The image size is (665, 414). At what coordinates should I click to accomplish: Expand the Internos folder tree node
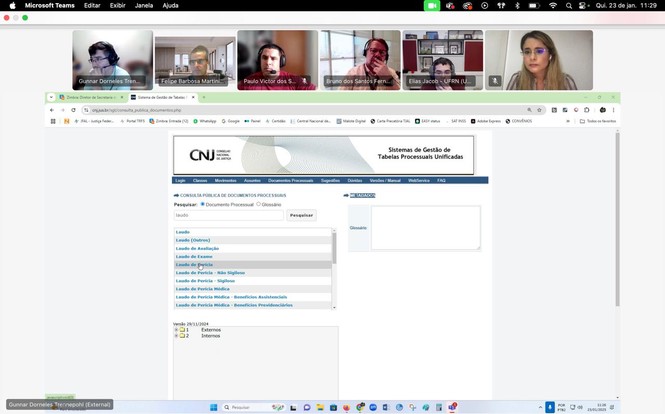(176, 336)
